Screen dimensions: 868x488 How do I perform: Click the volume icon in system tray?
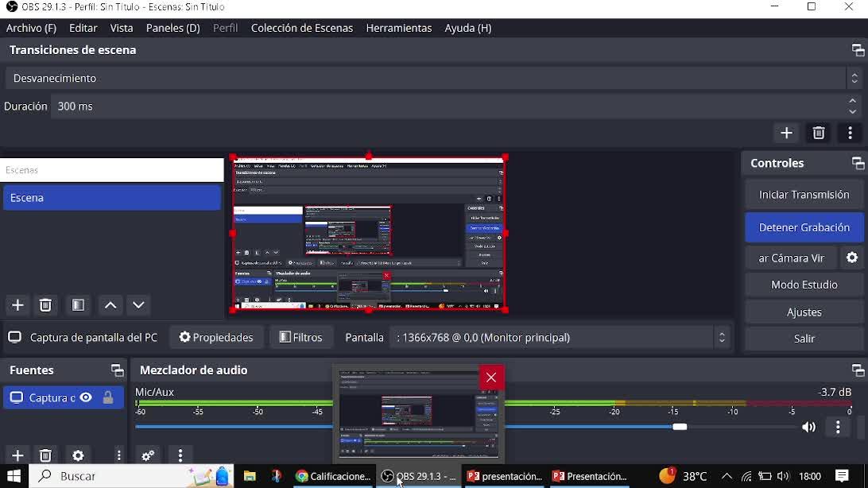783,476
